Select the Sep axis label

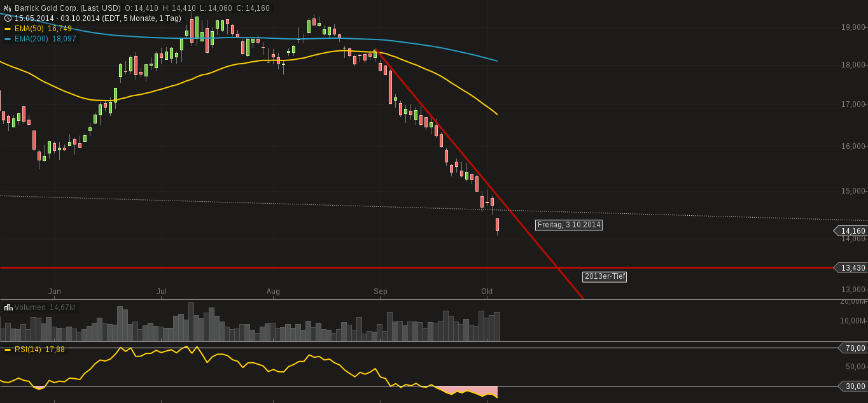point(380,292)
